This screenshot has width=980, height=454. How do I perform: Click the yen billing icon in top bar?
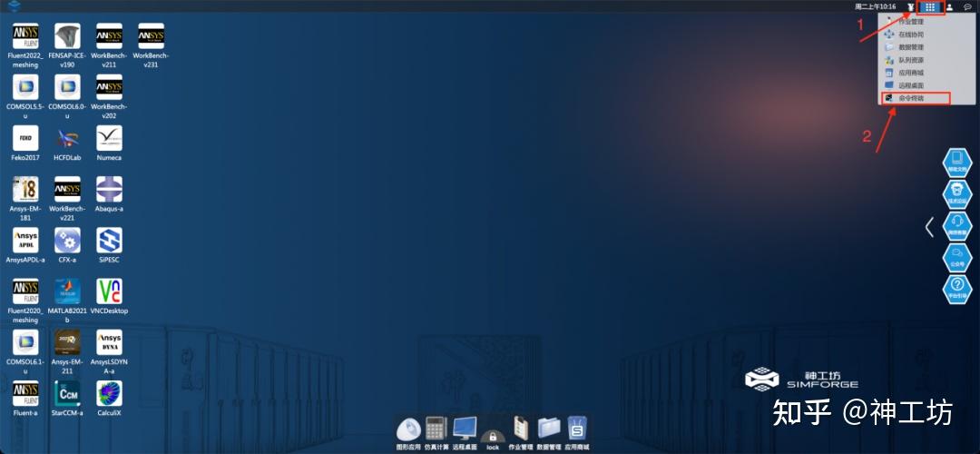pos(911,7)
